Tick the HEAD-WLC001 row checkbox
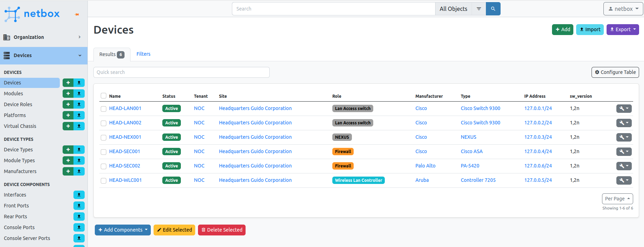 (104, 181)
